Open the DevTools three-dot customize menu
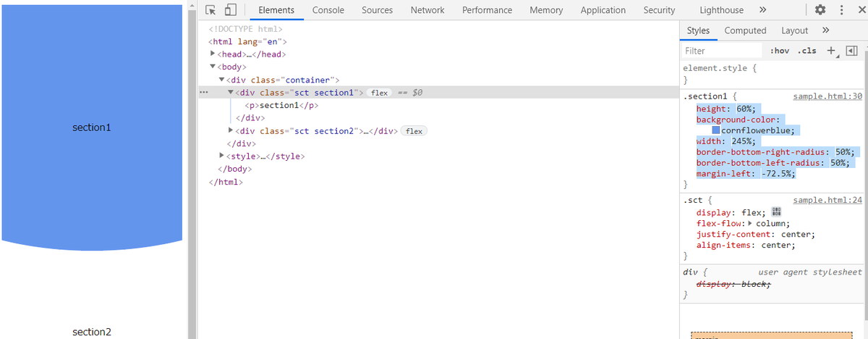868x339 pixels. click(x=841, y=10)
